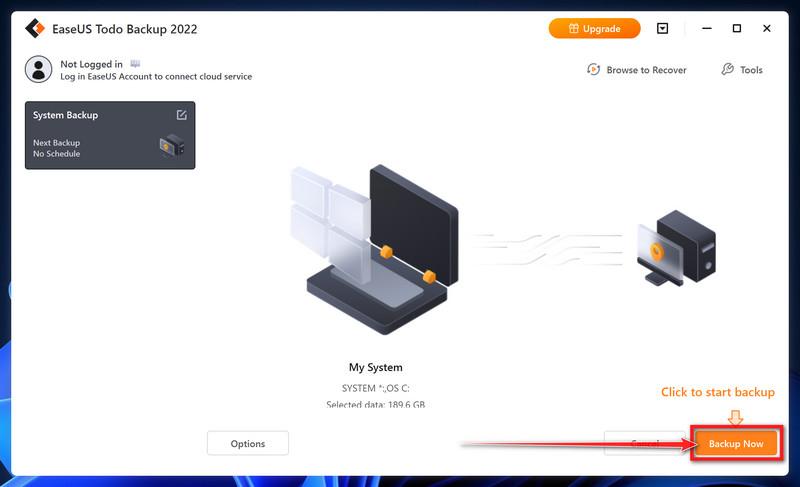Select the System Backup task card
Viewport: 800px width, 487px height.
pos(110,135)
